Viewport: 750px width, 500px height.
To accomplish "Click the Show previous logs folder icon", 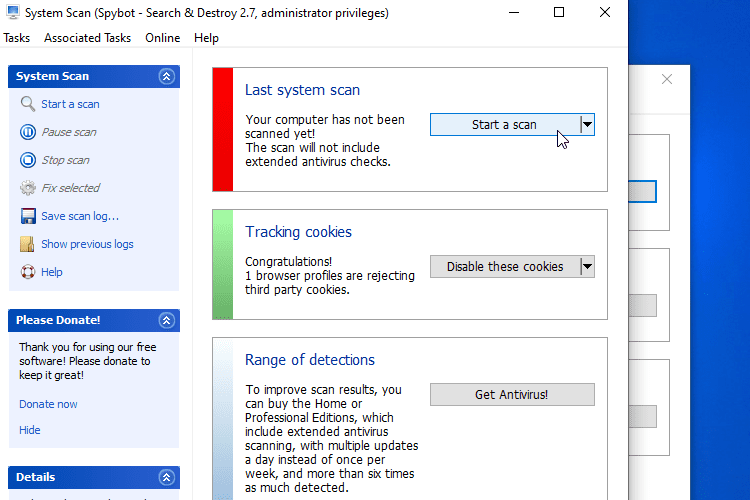I will (x=27, y=244).
